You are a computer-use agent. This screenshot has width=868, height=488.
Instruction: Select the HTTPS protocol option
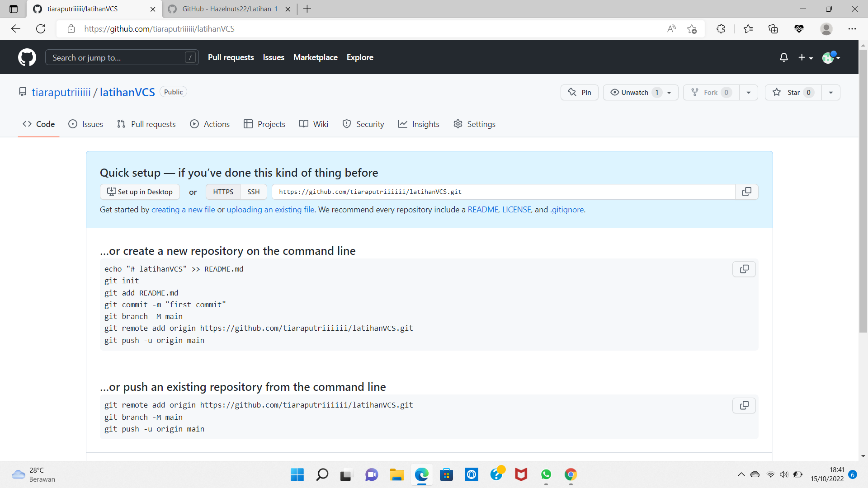click(x=223, y=192)
